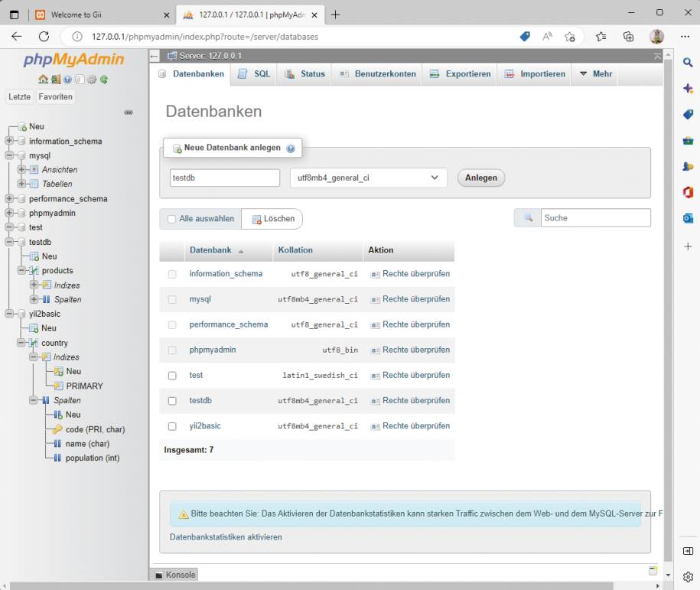Collapse the top server bar arrow icon
The height and width of the screenshot is (590, 700).
[658, 56]
